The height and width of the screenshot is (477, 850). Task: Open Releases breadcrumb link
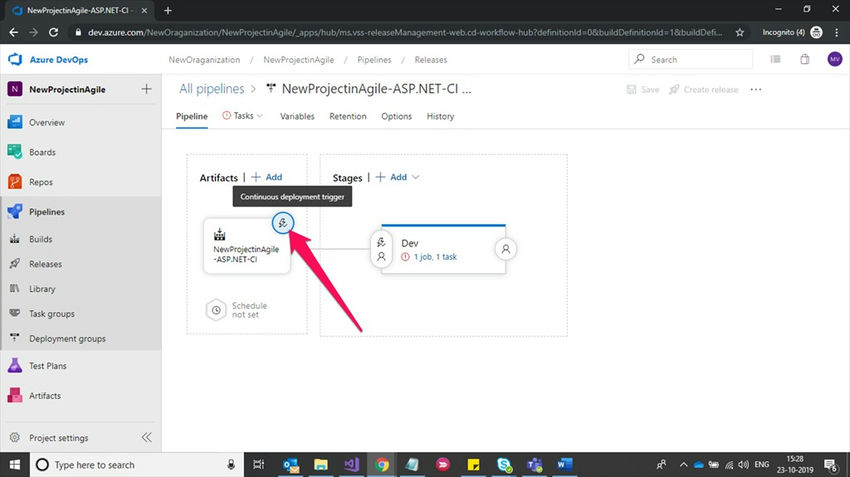[x=431, y=60]
